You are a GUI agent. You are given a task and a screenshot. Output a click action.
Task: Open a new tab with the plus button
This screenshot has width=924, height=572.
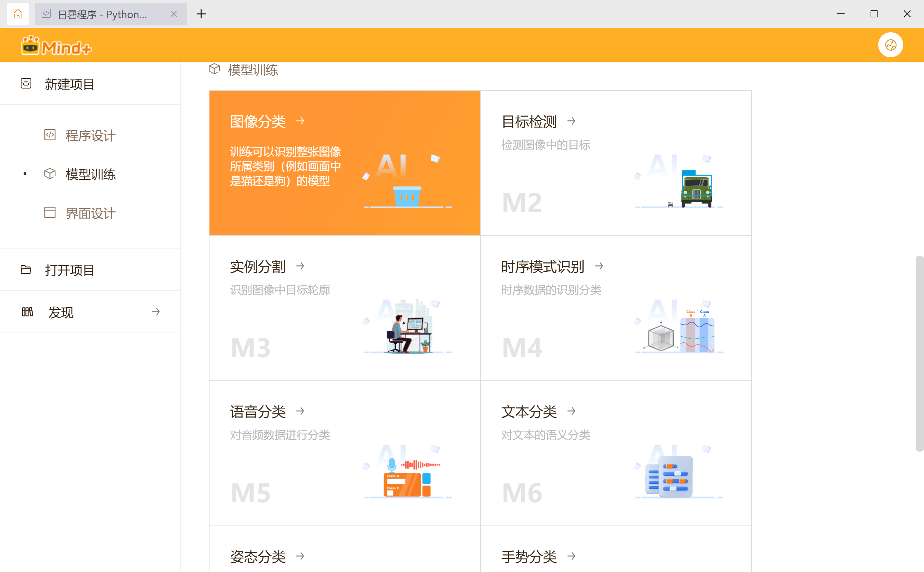click(201, 14)
